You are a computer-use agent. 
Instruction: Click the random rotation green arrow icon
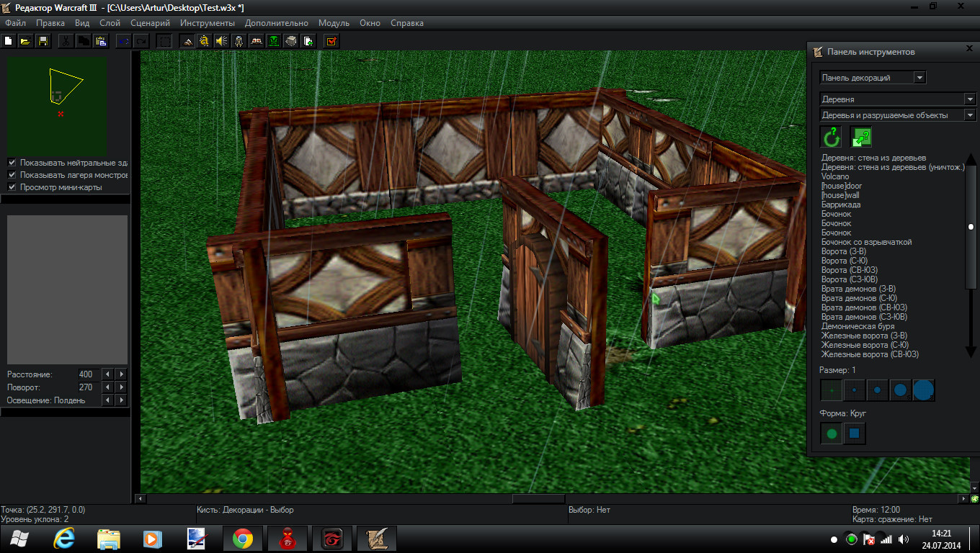[832, 136]
